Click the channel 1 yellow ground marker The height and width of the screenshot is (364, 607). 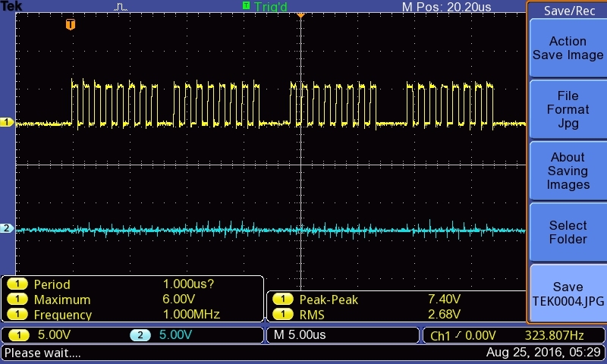(7, 122)
